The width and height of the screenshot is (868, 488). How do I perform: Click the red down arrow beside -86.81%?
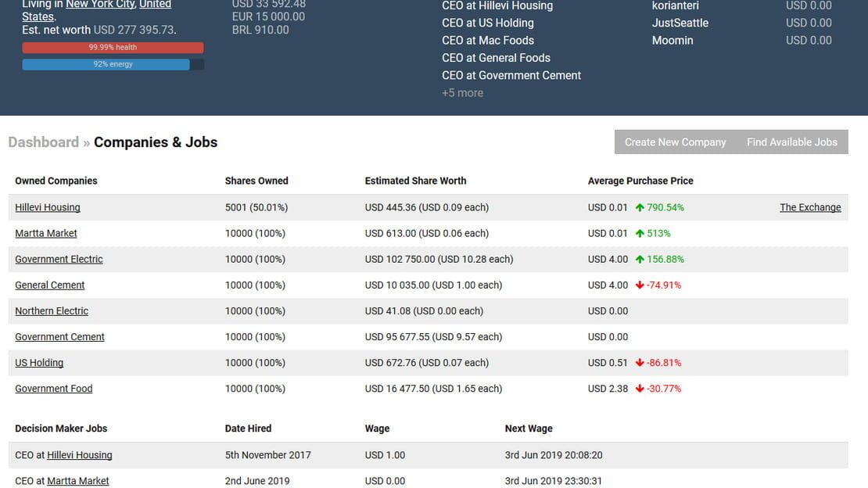(x=640, y=363)
